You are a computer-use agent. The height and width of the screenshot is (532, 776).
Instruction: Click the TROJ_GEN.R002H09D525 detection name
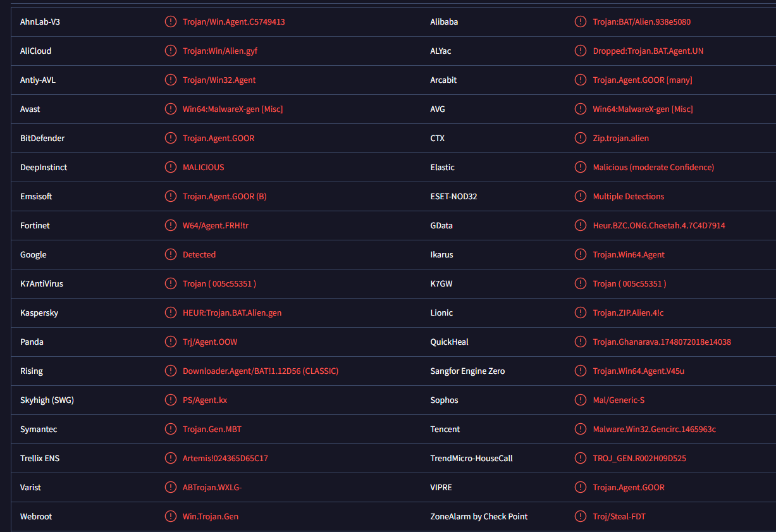(639, 458)
